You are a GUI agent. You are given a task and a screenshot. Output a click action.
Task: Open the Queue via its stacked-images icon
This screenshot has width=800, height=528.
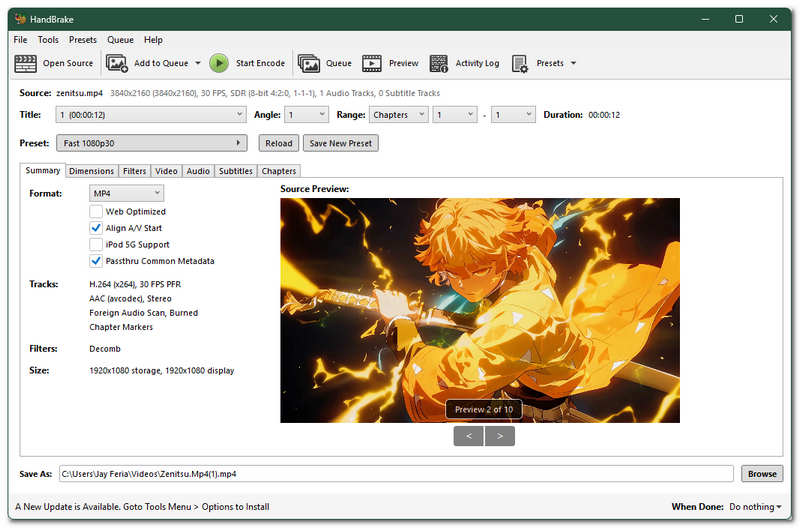click(309, 63)
